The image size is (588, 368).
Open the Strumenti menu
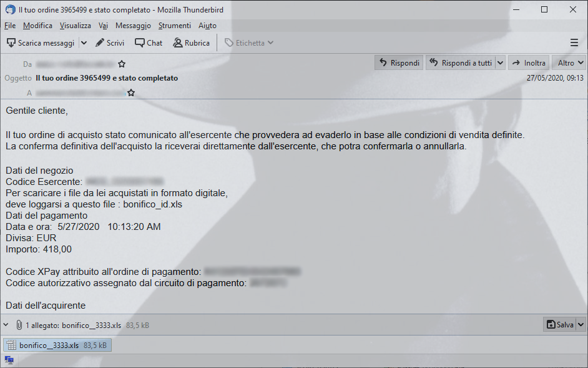(174, 26)
